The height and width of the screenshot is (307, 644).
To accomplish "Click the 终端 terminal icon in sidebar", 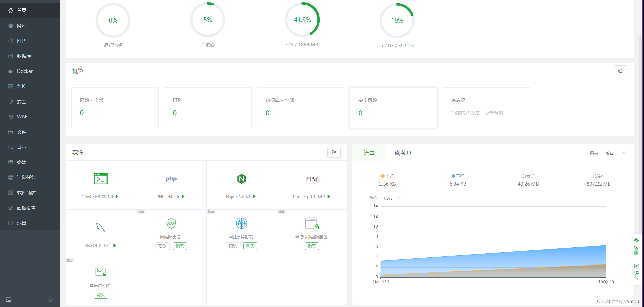I will (11, 162).
